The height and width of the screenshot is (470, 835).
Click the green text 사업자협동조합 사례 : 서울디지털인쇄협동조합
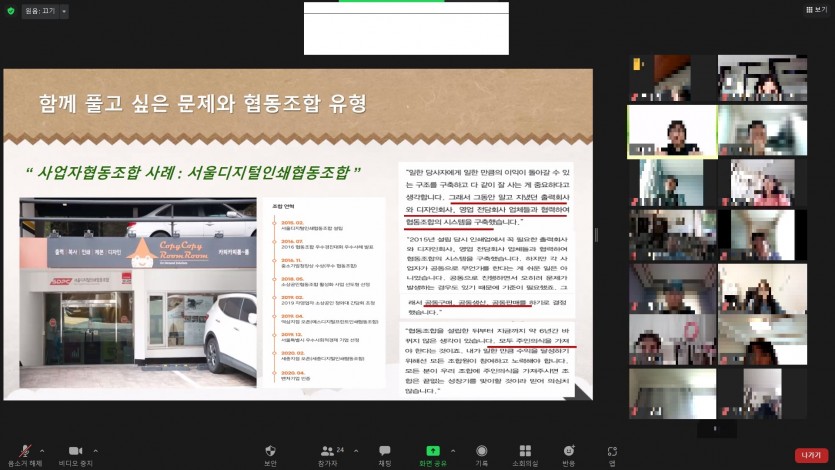click(193, 172)
